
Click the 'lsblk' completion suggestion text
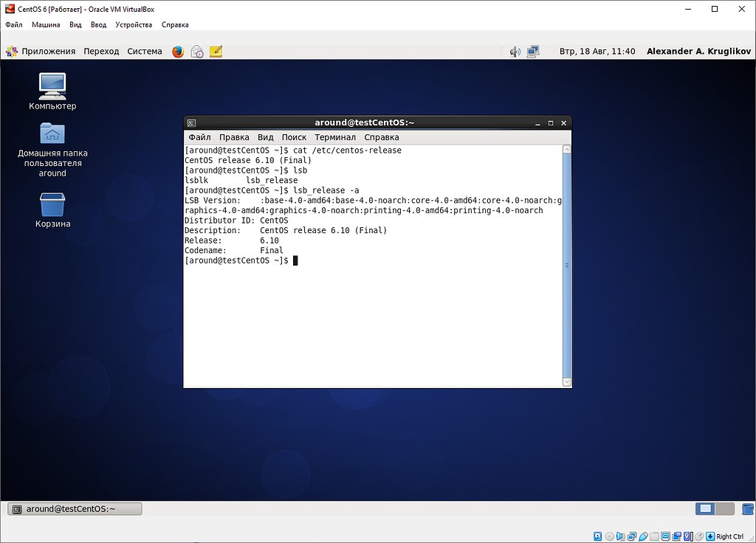(x=196, y=180)
